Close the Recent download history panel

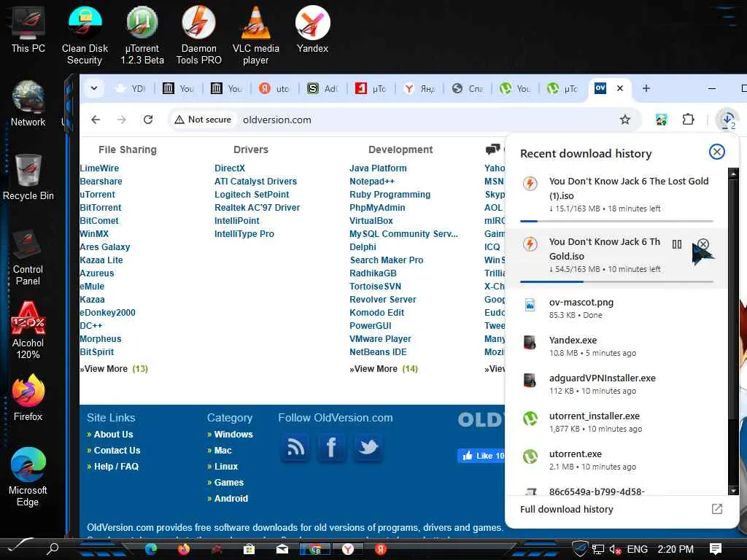tap(716, 152)
